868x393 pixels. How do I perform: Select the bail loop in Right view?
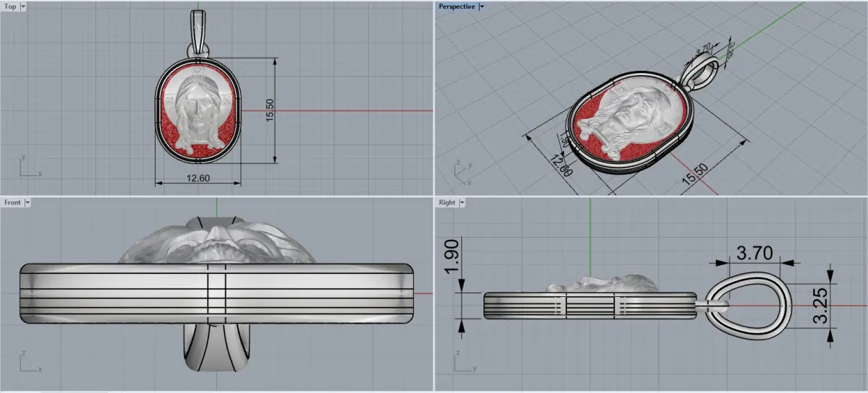click(749, 305)
